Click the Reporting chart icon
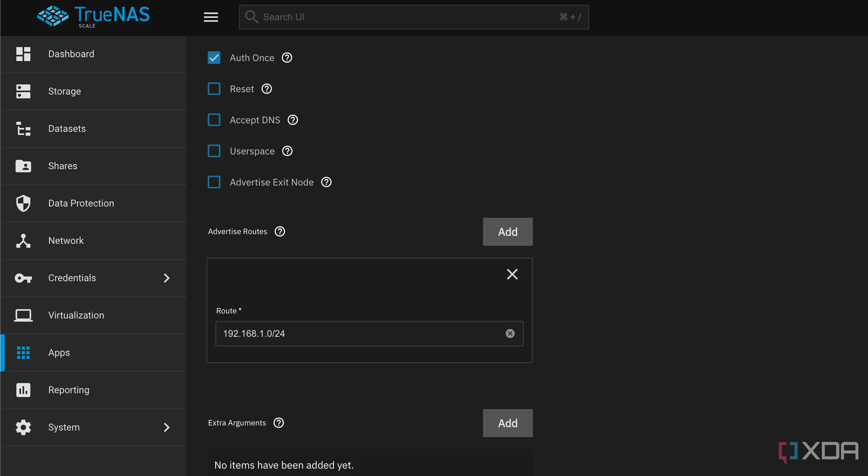This screenshot has height=476, width=868. 23,390
